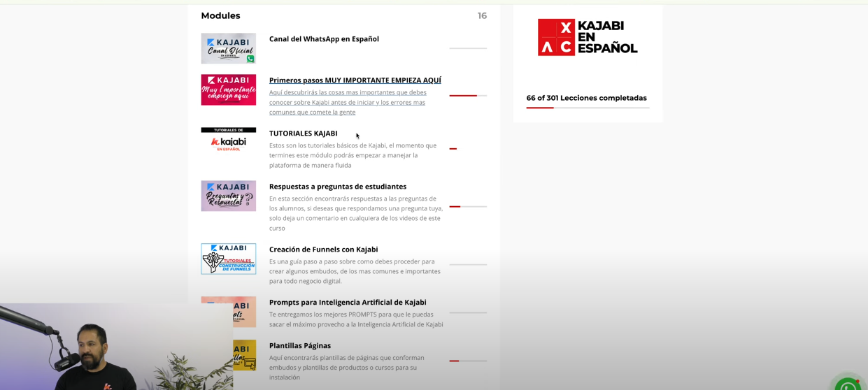
Task: Click the 66 of 301 Lecciones progress bar
Action: click(x=588, y=108)
